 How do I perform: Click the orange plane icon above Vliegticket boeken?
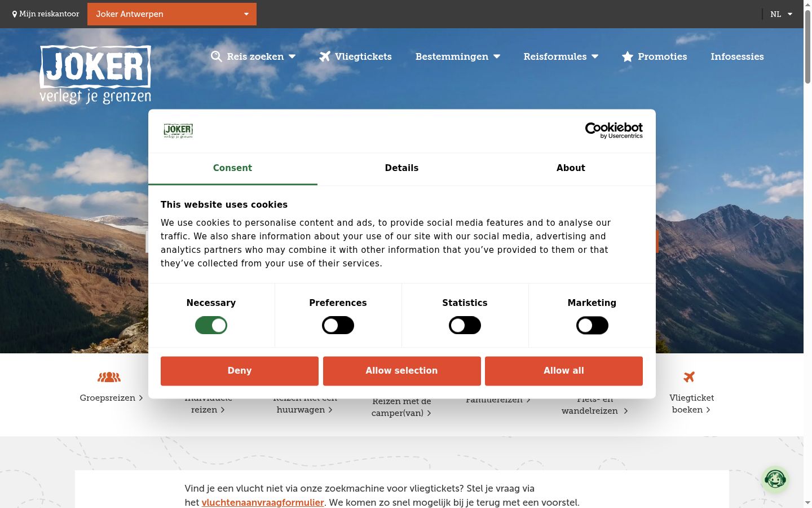coord(689,376)
